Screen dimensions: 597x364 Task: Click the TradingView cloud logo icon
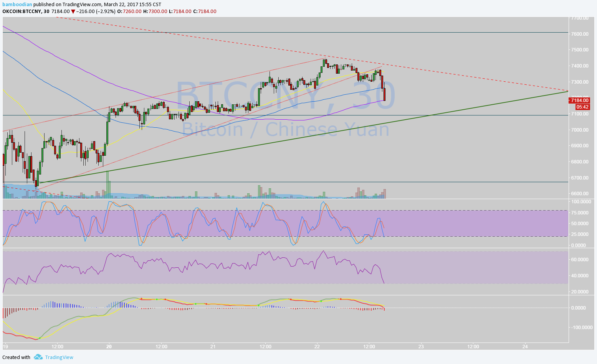pyautogui.click(x=38, y=357)
